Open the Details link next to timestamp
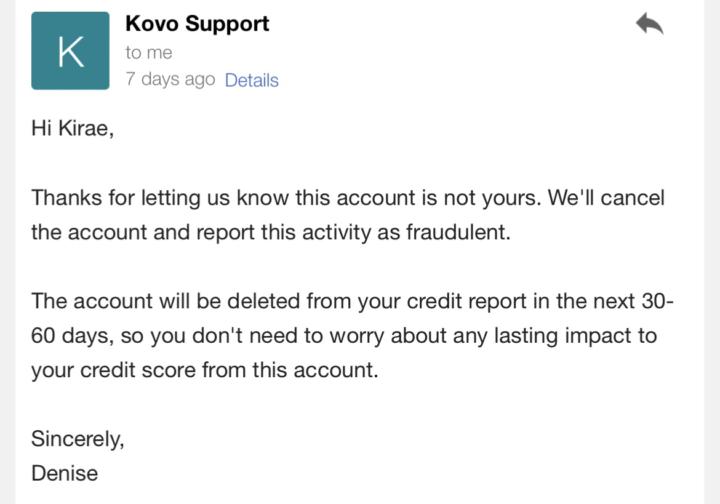 point(252,80)
